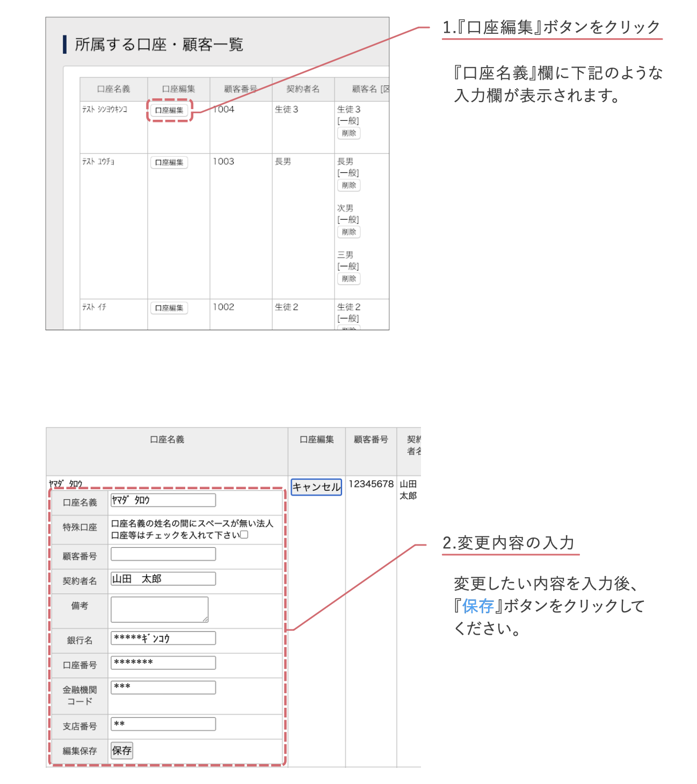Click the 口座番号 field with asterisks
The width and height of the screenshot is (697, 784).
162,662
